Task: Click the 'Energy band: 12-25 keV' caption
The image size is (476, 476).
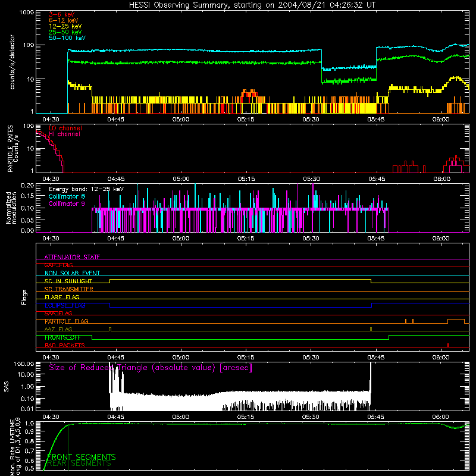Action: click(x=86, y=189)
